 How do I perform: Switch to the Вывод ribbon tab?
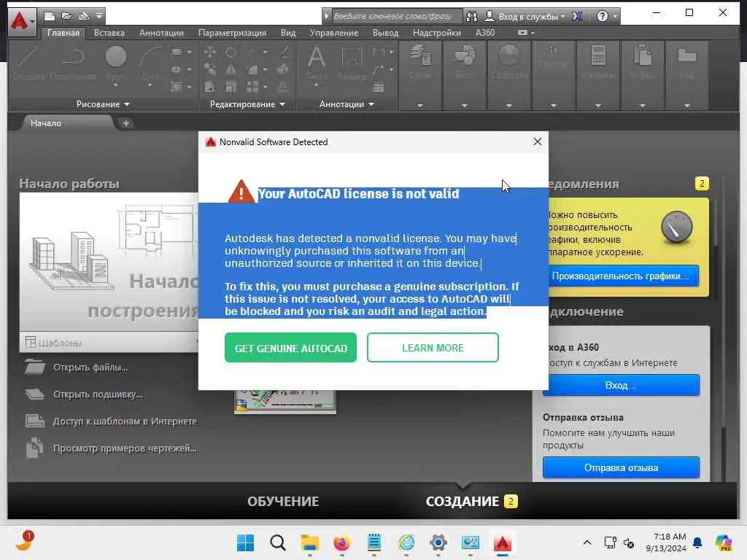coord(385,32)
